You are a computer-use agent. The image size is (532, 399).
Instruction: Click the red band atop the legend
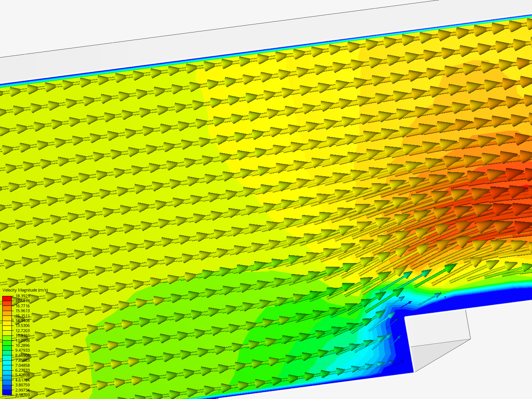pos(7,299)
